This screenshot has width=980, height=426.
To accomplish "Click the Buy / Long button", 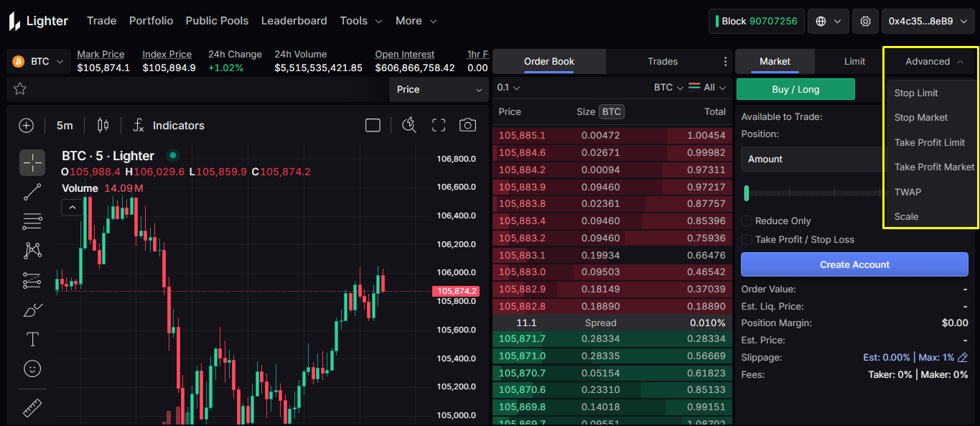I will click(795, 90).
